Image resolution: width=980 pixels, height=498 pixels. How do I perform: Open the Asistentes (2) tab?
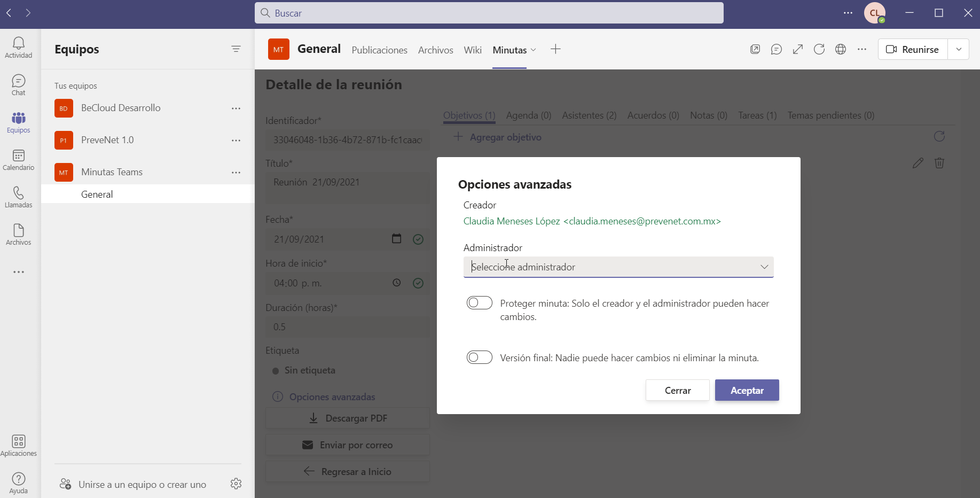(x=589, y=115)
